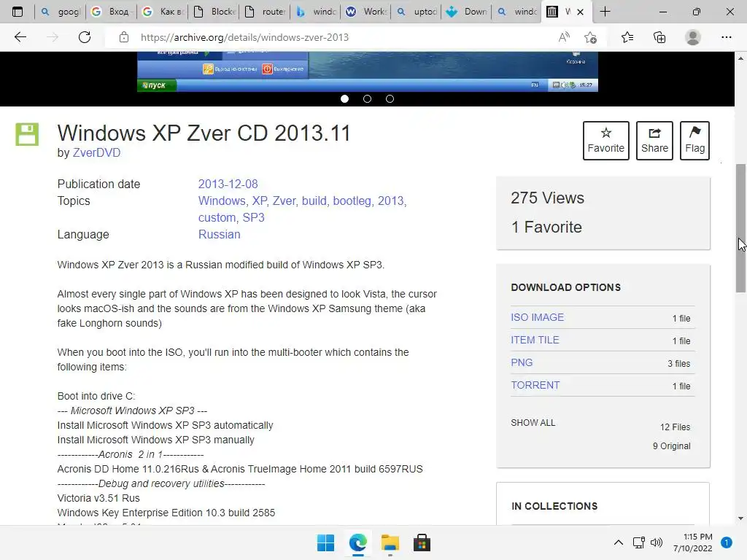Open Settings and more ellipsis
The image size is (747, 560).
click(726, 37)
